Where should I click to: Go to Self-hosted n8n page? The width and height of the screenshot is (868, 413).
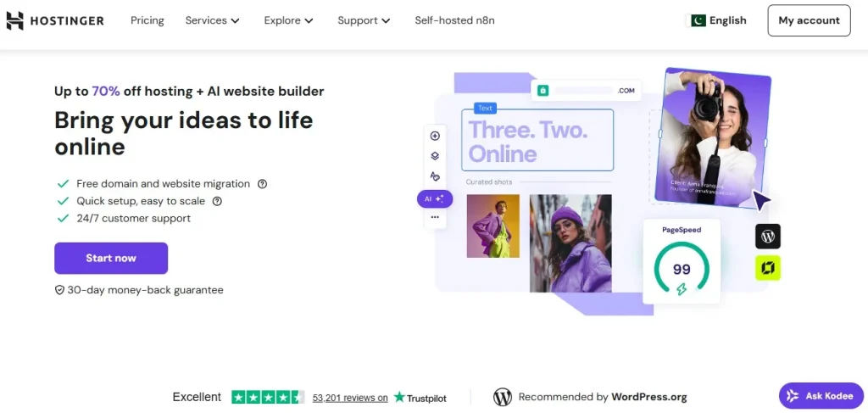tap(454, 20)
